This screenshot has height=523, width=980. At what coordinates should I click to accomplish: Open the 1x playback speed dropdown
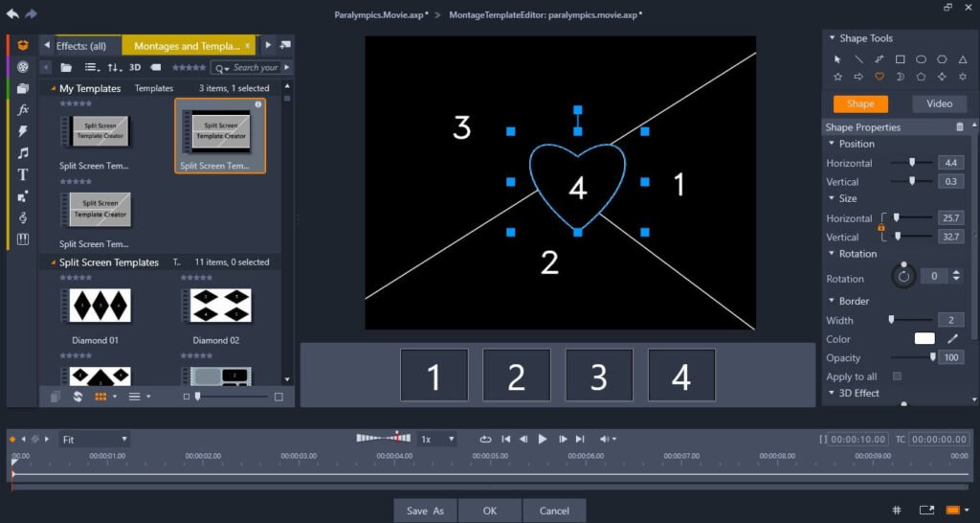tap(436, 439)
